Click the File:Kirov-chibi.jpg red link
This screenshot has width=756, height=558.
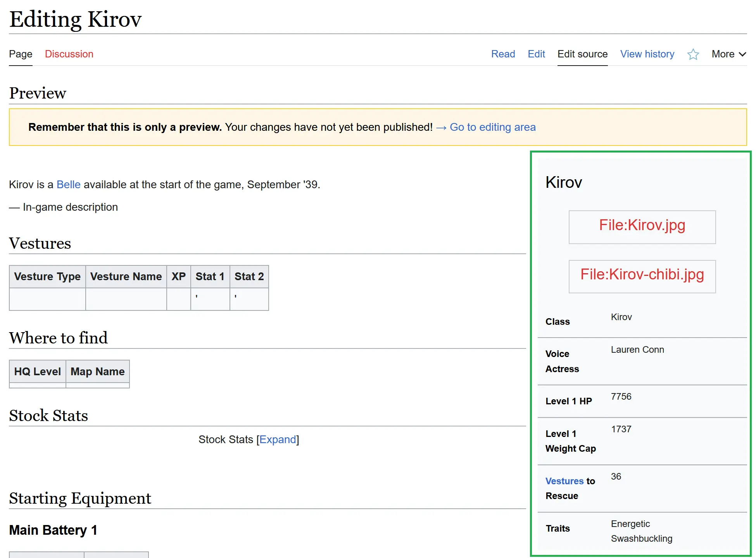642,275
